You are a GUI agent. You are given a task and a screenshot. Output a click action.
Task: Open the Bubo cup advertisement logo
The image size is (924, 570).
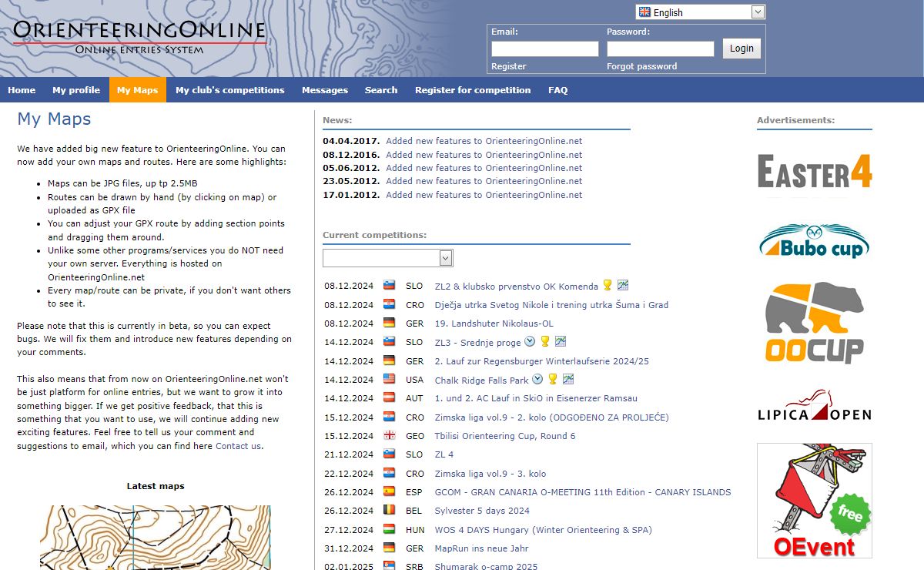(x=815, y=241)
